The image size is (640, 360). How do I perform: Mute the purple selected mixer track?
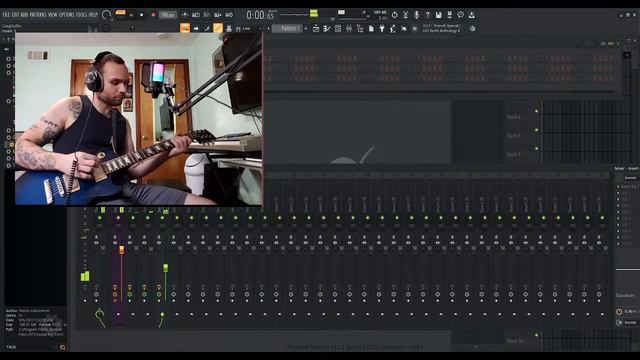coord(118,218)
